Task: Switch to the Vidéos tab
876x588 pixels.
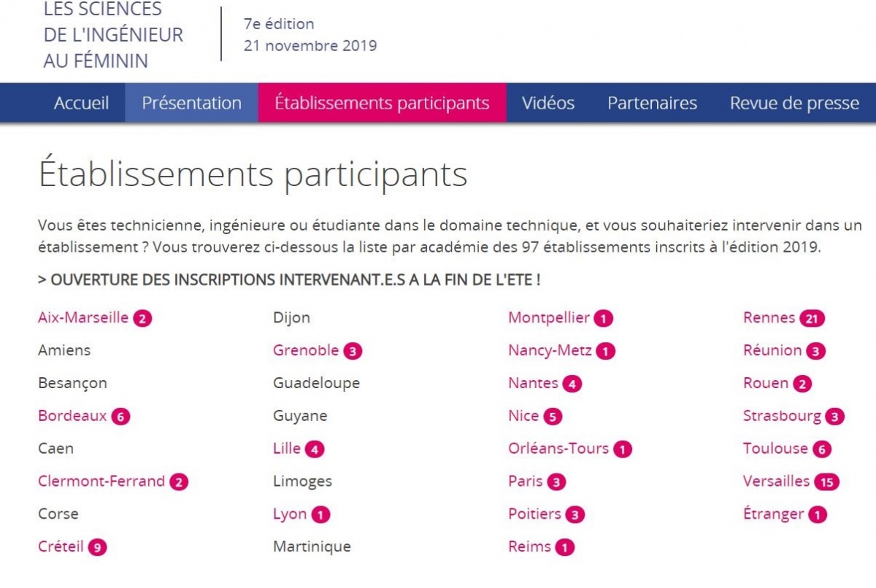Action: click(x=547, y=103)
